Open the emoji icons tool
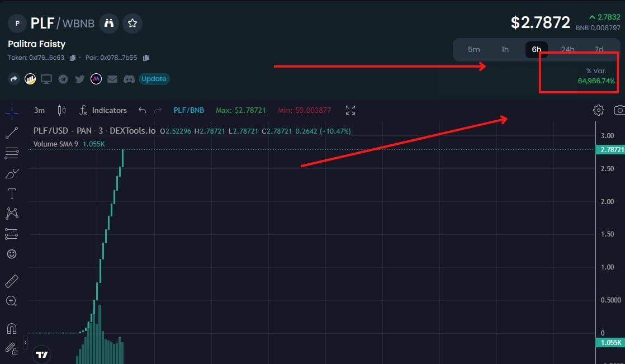The image size is (625, 364). 12,254
